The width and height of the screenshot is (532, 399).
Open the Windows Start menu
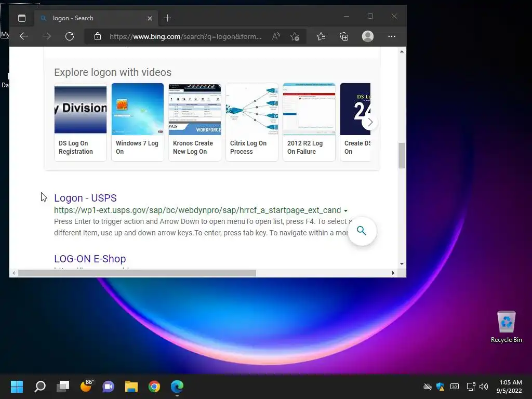click(x=17, y=387)
